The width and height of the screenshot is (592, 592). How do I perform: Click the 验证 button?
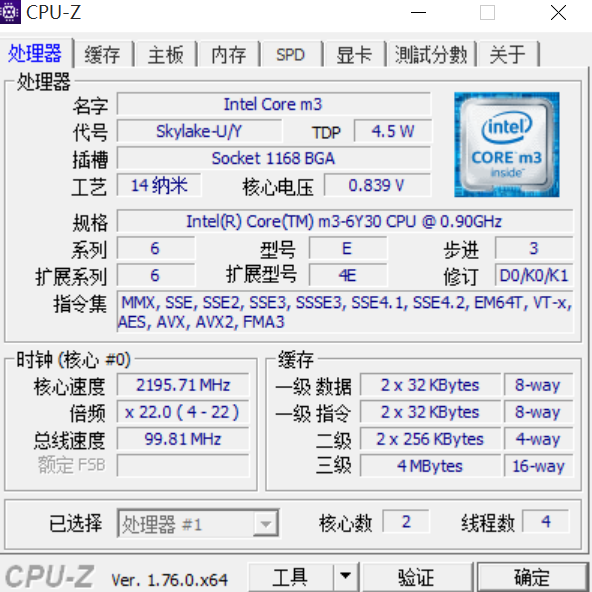416,577
